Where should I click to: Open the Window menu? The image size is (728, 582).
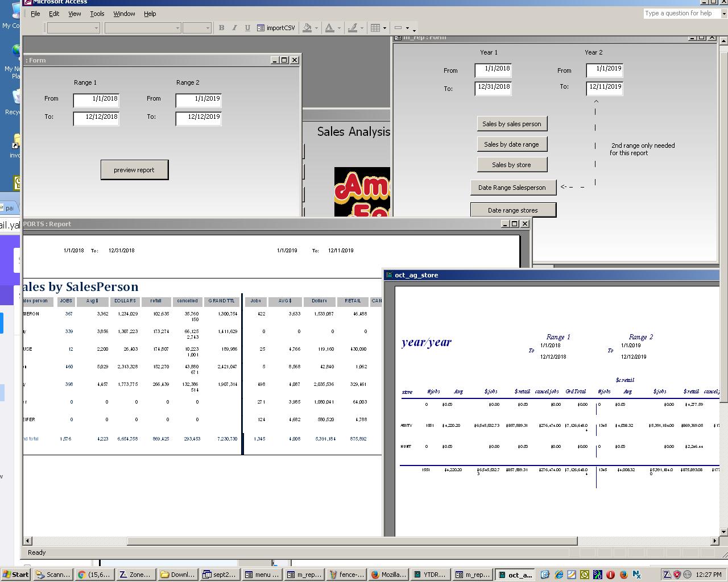coord(124,14)
